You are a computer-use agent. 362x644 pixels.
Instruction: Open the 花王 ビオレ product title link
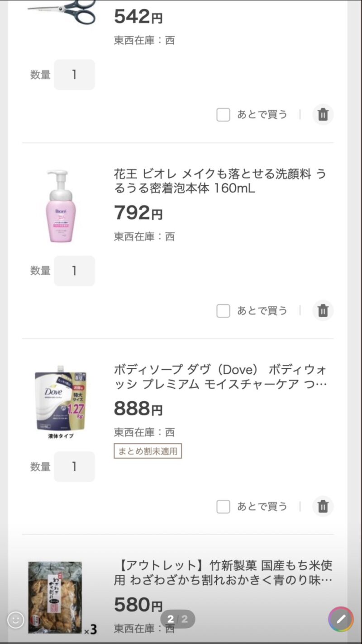pyautogui.click(x=220, y=181)
